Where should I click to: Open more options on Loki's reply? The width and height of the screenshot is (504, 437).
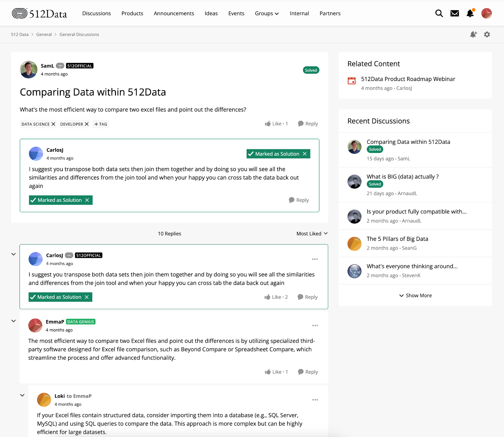click(x=315, y=400)
